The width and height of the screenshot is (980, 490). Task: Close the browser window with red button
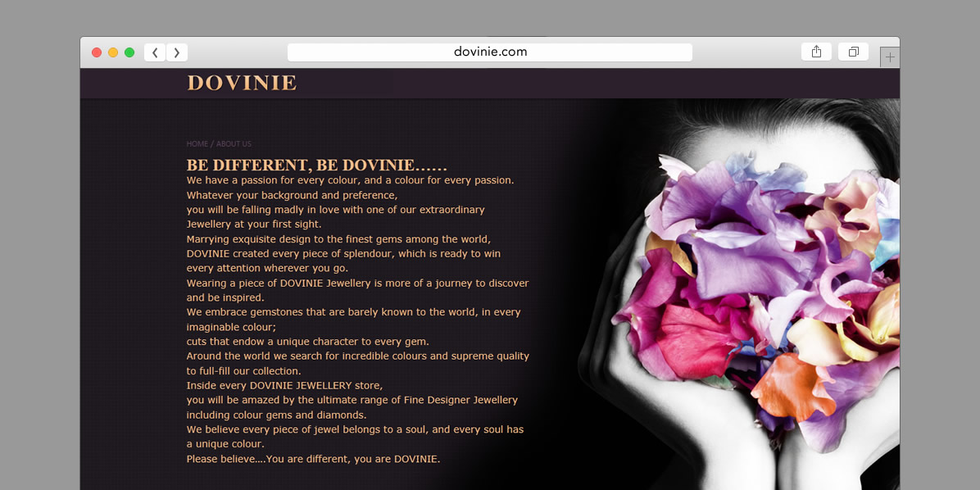coord(97,52)
